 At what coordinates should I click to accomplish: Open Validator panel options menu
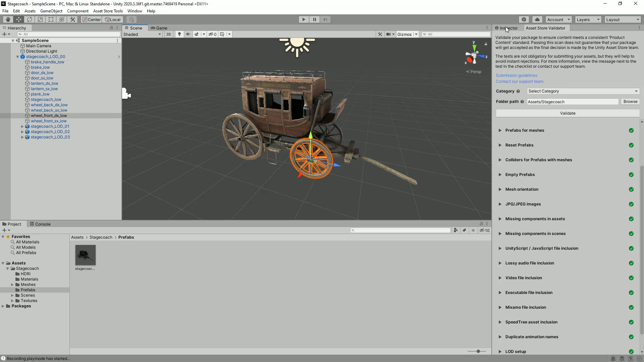click(x=639, y=28)
